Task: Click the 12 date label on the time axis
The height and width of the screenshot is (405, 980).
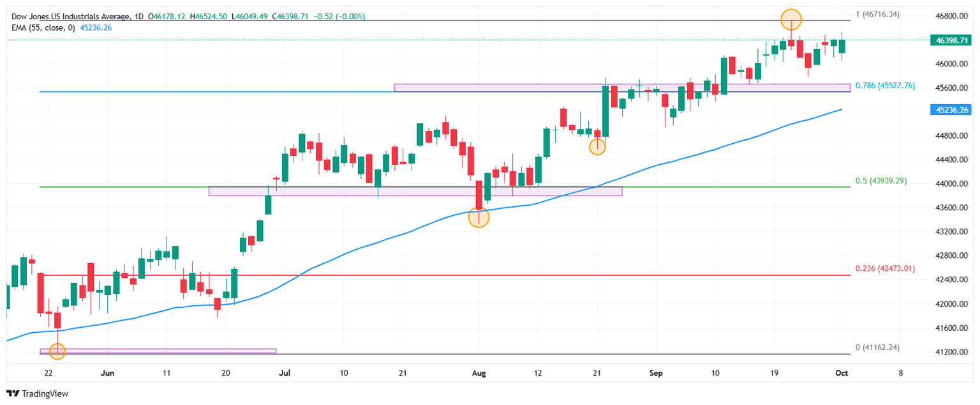Action: pos(538,372)
